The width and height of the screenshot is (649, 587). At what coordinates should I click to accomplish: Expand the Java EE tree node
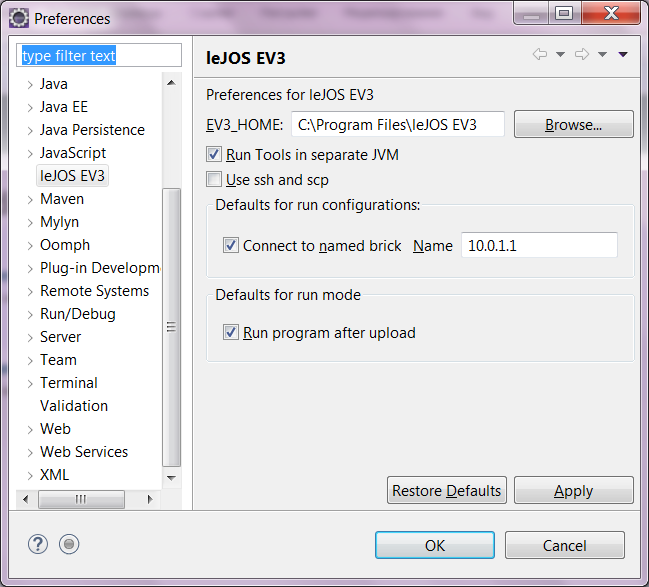30,108
